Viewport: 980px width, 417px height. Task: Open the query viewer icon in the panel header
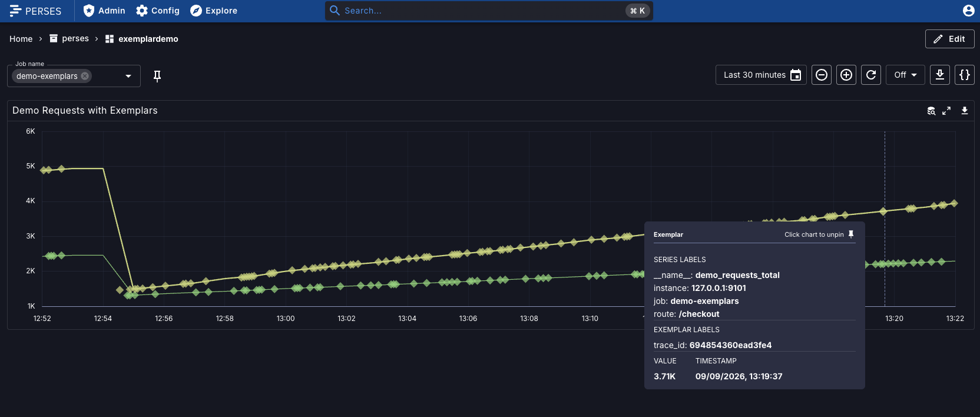click(x=931, y=111)
